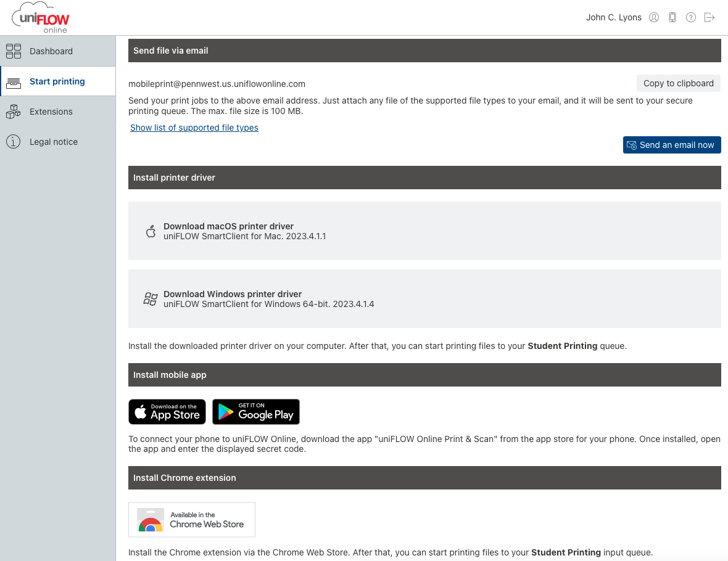This screenshot has height=561, width=728.
Task: Open the user profile icon
Action: point(654,18)
